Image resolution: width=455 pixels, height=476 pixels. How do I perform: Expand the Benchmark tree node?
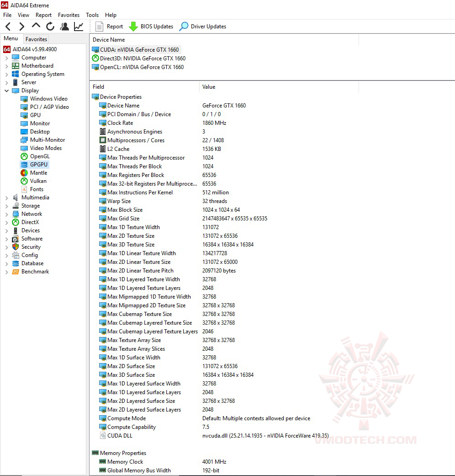(7, 272)
